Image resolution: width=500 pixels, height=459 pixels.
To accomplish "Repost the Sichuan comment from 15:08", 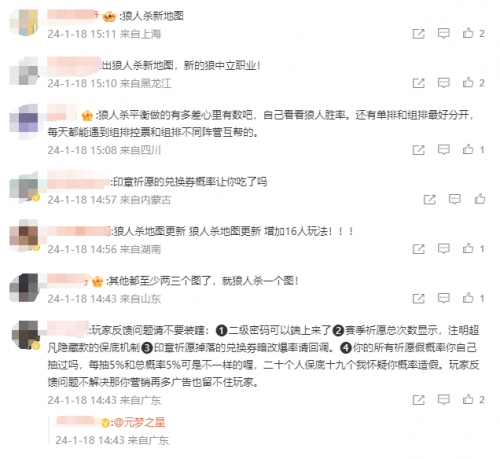I will click(x=419, y=150).
